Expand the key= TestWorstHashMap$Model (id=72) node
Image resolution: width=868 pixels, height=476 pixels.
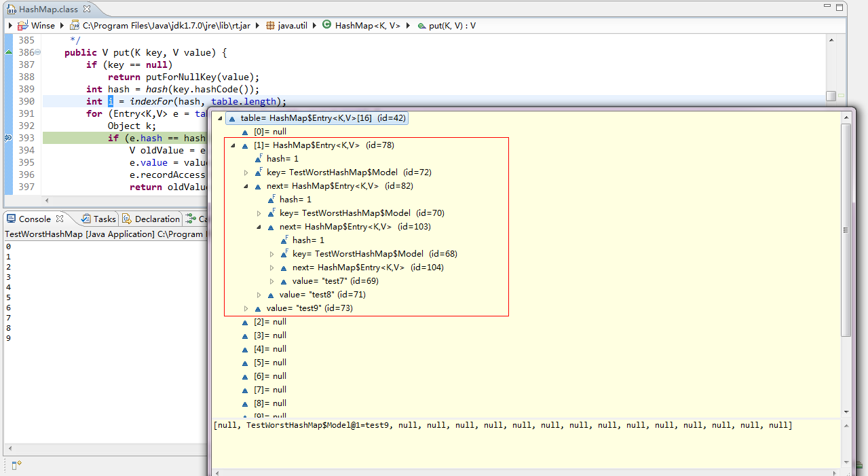pos(246,172)
